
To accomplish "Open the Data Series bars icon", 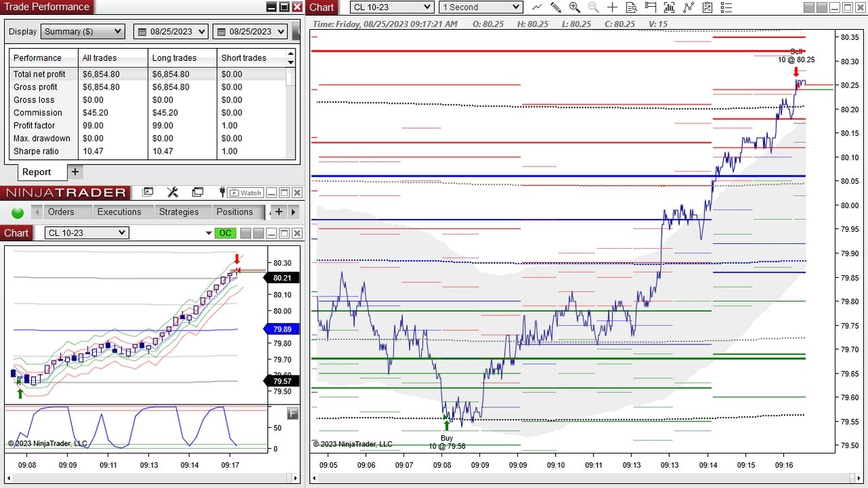I will 670,7.
